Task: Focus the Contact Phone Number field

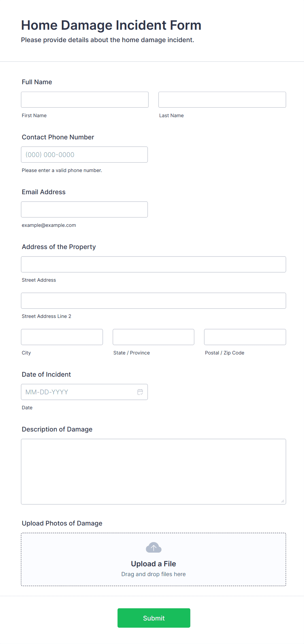Action: point(84,155)
